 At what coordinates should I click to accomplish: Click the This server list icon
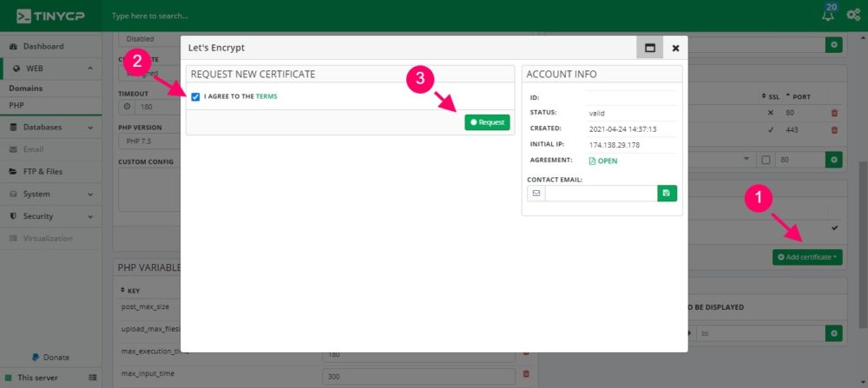click(x=93, y=378)
